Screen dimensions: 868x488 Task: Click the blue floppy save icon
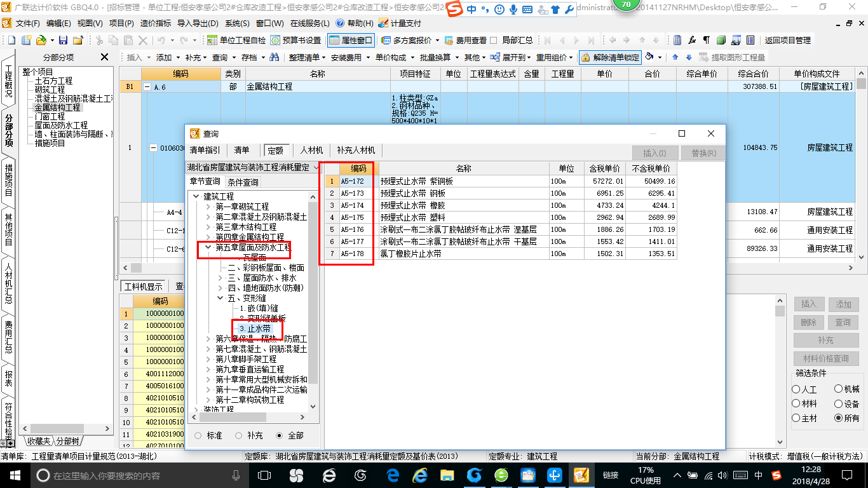point(64,40)
